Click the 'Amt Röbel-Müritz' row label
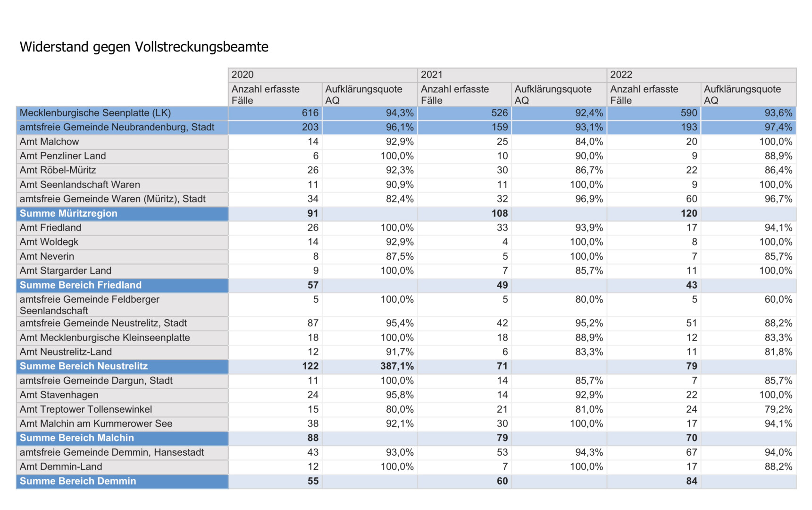The width and height of the screenshot is (812, 510). click(58, 170)
